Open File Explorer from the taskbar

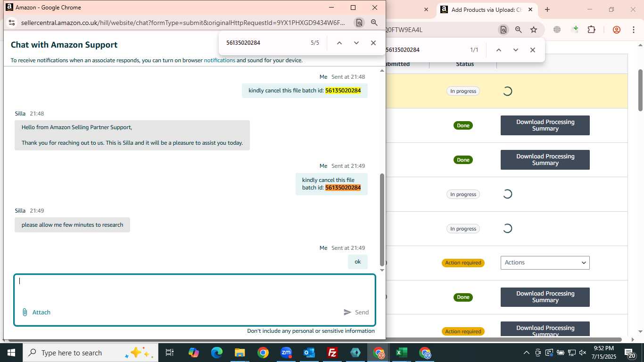[x=240, y=353]
